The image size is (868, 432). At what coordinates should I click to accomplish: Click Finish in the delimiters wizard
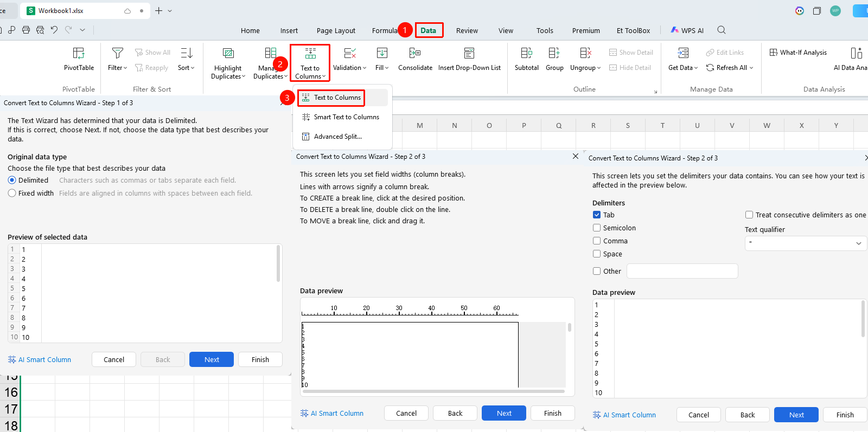tap(845, 415)
